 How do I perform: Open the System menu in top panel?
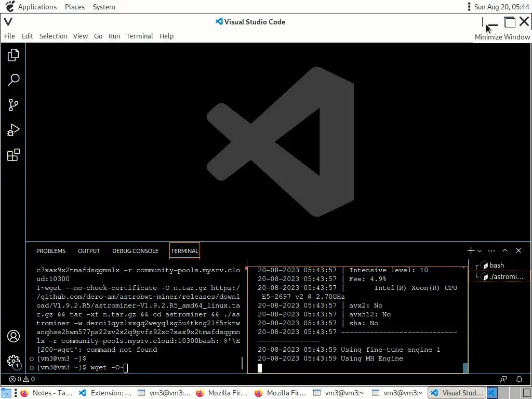(104, 7)
